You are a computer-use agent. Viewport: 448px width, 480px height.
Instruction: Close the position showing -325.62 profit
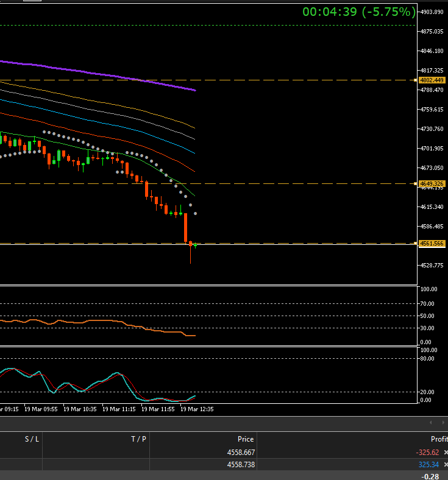tap(446, 453)
